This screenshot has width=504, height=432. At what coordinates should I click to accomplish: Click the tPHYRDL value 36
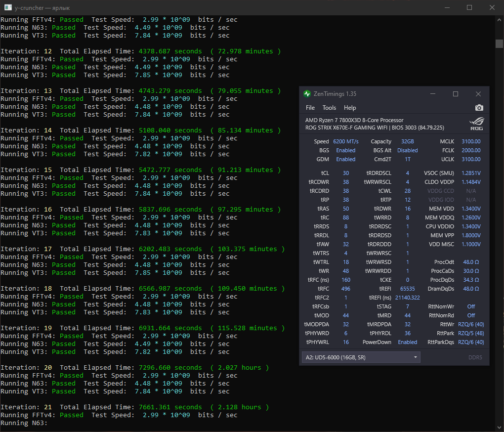(x=407, y=333)
